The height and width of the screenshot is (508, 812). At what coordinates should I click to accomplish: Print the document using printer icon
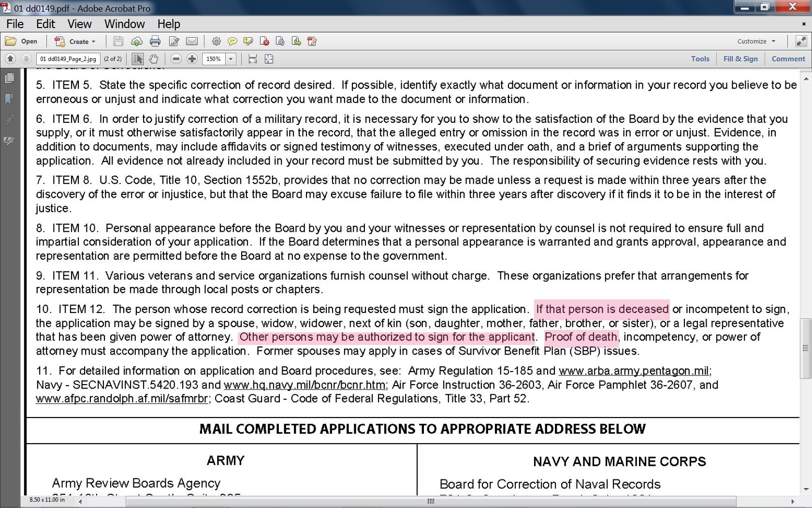coord(155,42)
